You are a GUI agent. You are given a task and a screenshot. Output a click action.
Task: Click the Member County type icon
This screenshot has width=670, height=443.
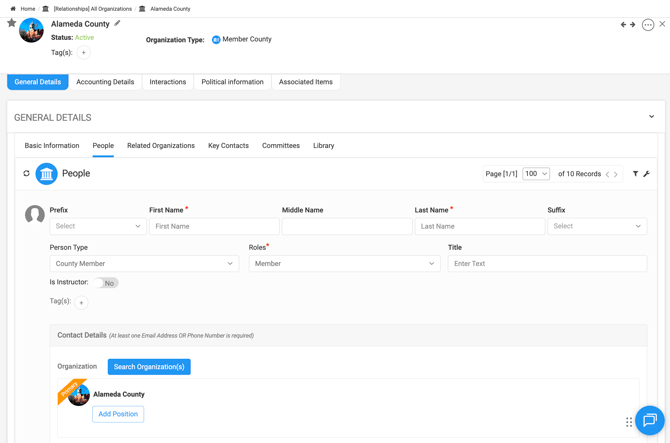[x=216, y=40]
